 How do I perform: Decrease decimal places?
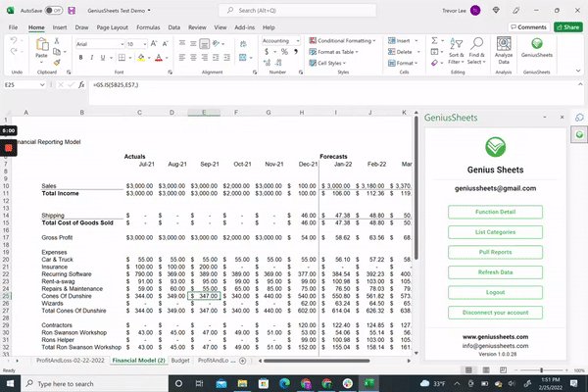pos(278,63)
